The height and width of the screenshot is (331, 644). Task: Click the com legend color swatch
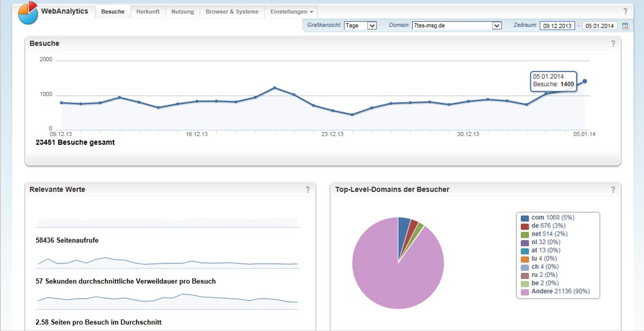525,218
